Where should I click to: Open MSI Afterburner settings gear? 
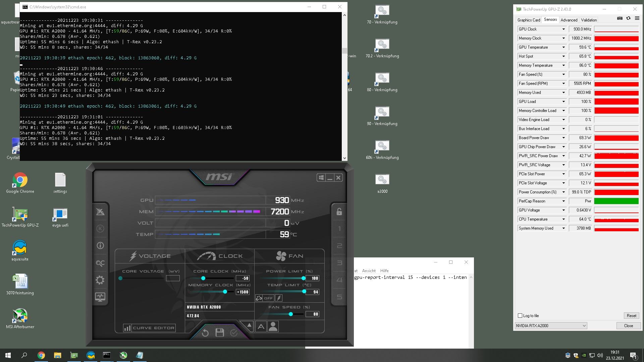click(x=100, y=280)
